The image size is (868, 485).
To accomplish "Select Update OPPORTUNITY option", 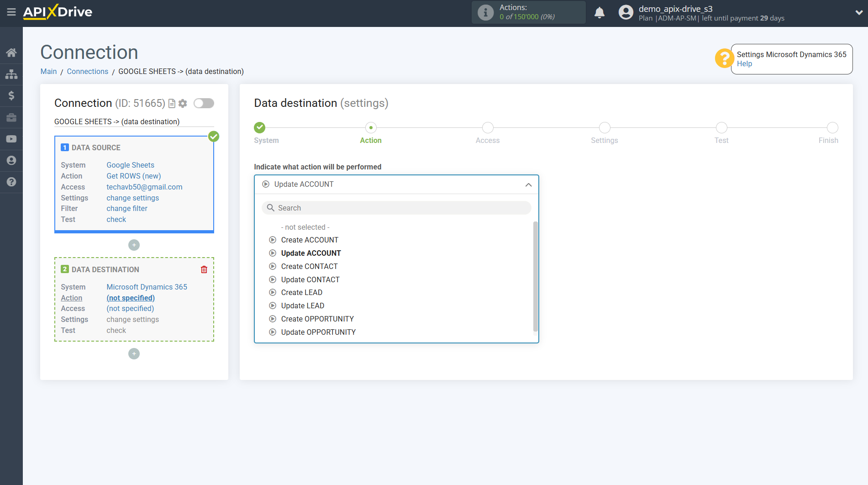I will [318, 332].
